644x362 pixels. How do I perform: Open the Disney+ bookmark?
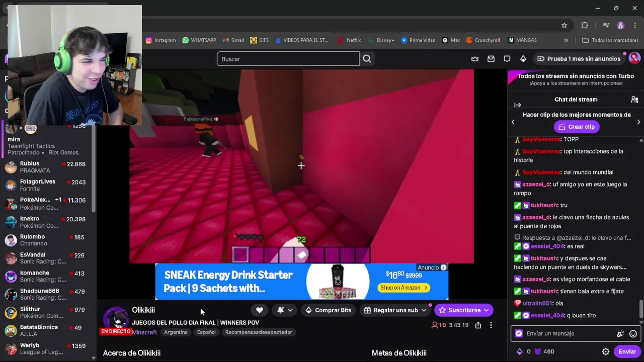(381, 40)
